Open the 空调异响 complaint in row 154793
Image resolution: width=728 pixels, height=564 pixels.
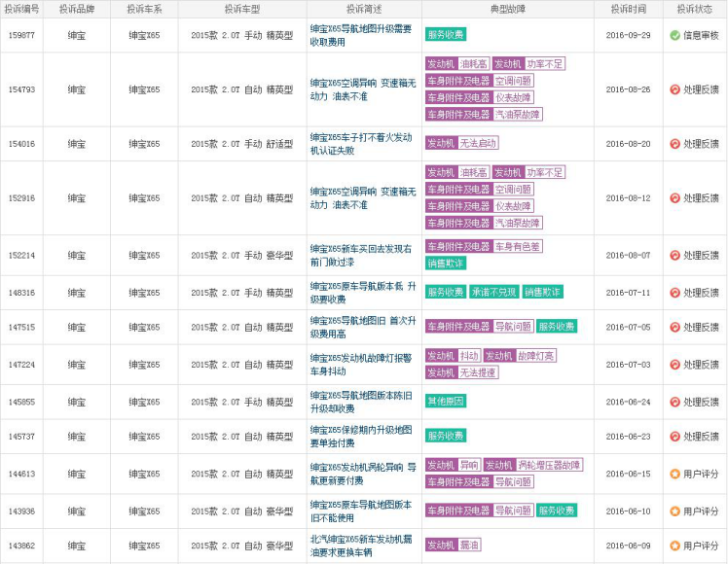point(363,89)
